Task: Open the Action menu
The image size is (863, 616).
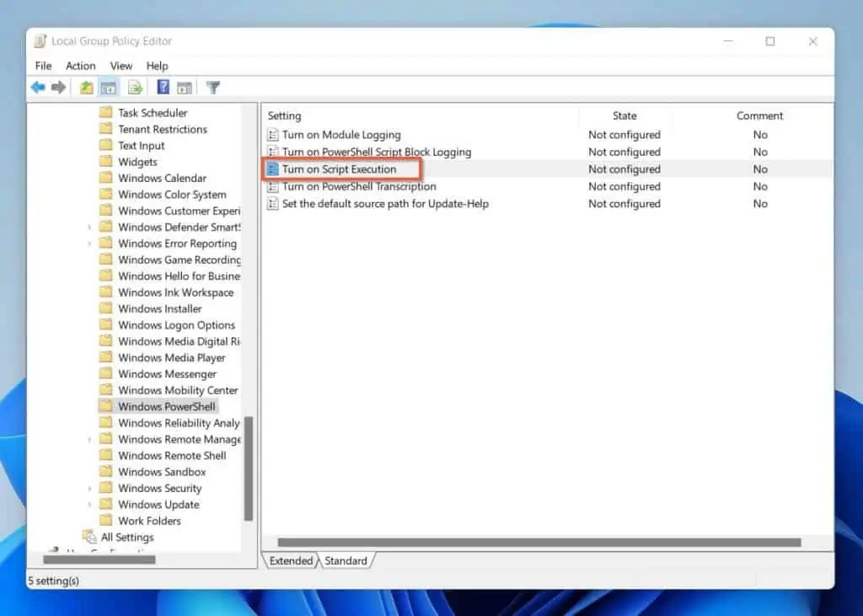Action: (80, 66)
